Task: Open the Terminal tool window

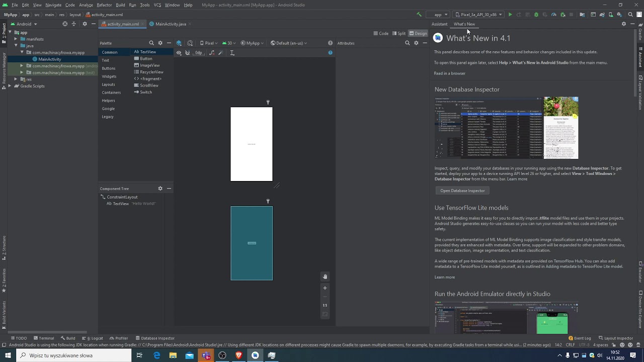Action: pyautogui.click(x=43, y=338)
